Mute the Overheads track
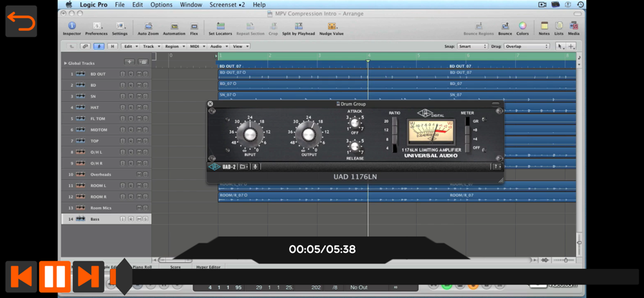Screen dimensions: 644x298 [139, 175]
